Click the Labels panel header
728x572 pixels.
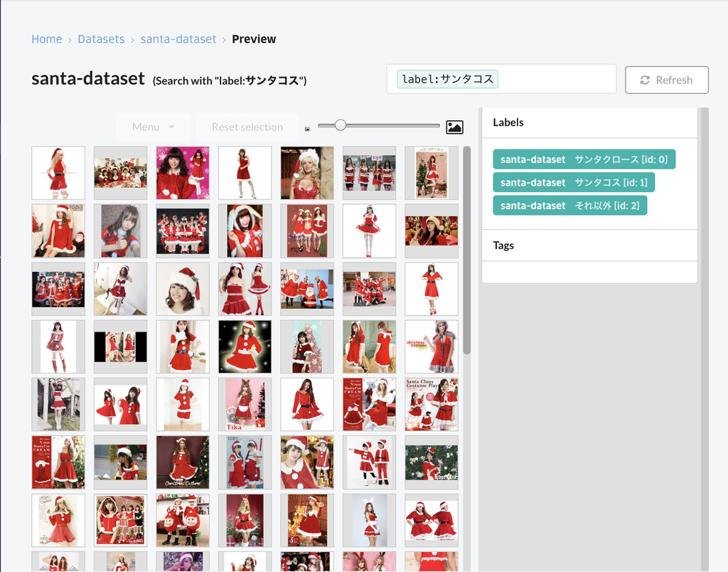[x=589, y=122]
